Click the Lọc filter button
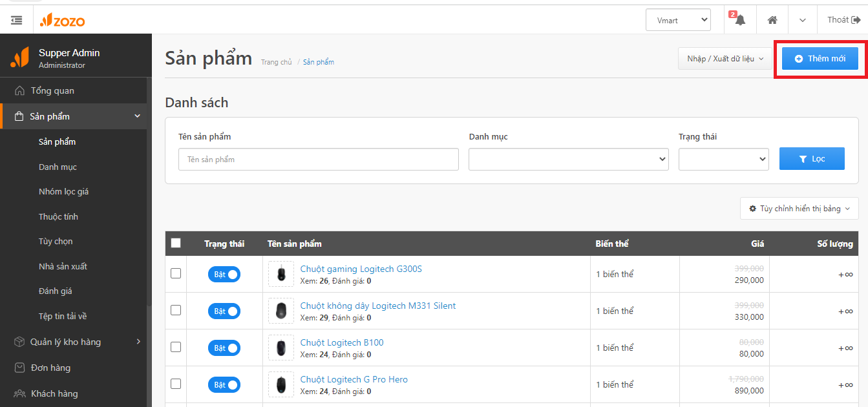Viewport: 868px width, 407px height. click(x=812, y=159)
